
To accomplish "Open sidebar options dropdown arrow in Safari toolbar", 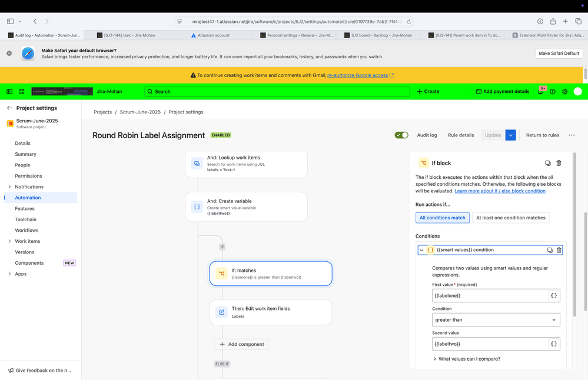I will (x=20, y=21).
